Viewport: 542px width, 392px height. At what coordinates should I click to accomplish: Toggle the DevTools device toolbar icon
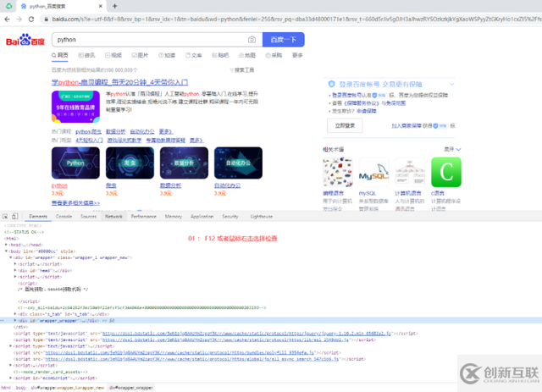pyautogui.click(x=15, y=217)
